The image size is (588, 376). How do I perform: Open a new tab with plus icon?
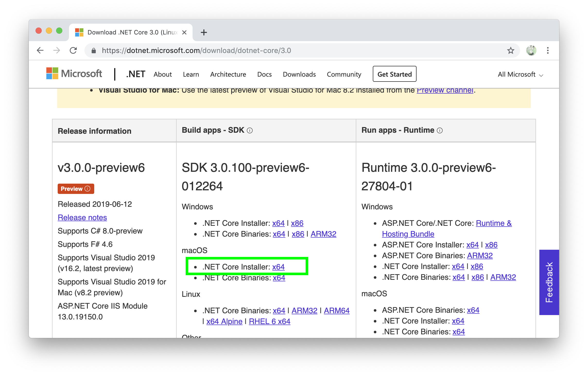click(x=204, y=32)
